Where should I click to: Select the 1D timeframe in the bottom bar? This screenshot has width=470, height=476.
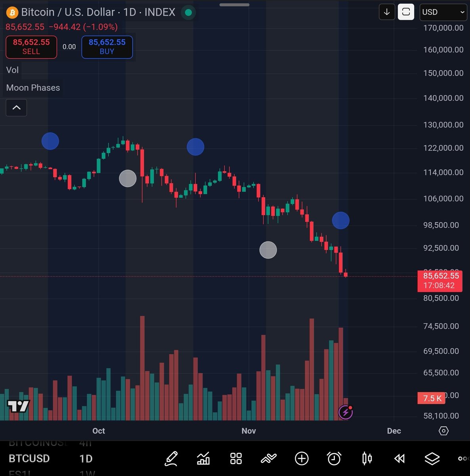click(x=86, y=459)
